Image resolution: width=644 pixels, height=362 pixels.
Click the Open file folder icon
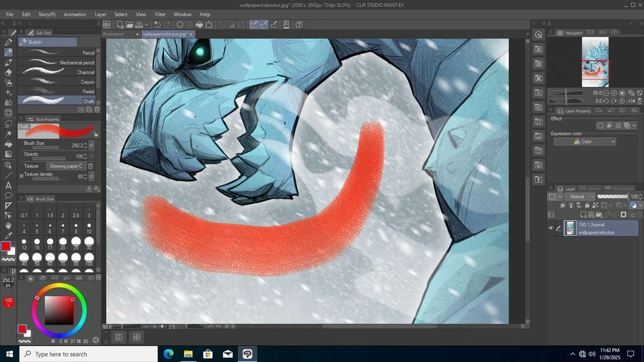pos(129,24)
